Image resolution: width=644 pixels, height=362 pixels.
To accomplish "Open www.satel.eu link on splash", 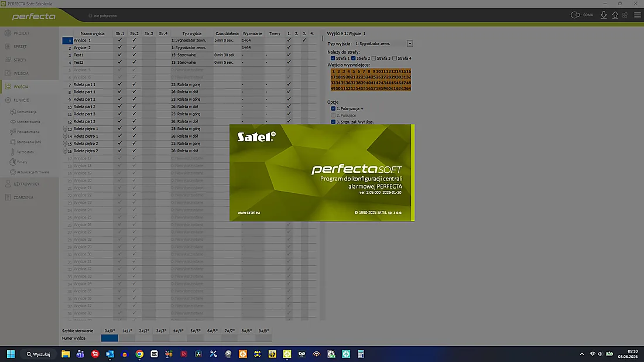I will pos(248,213).
